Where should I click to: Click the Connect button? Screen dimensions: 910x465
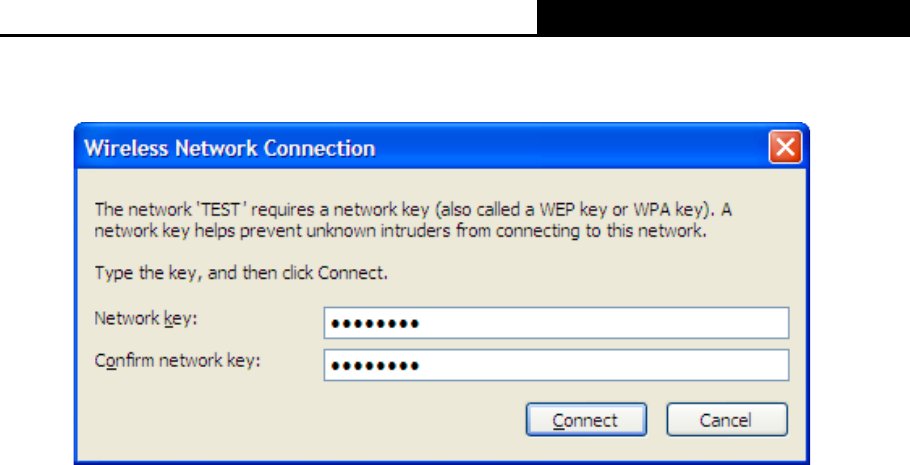coord(585,421)
